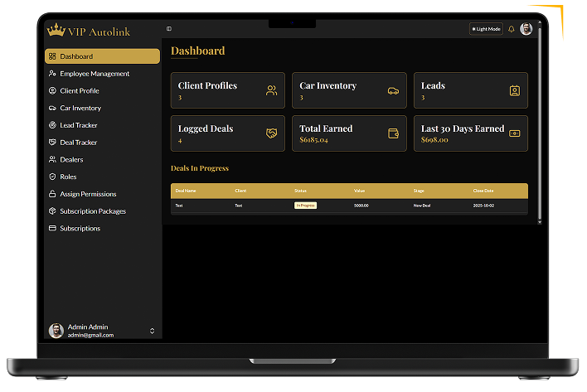This screenshot has height=392, width=587.
Task: Toggle Light Mode theme button
Action: point(486,29)
